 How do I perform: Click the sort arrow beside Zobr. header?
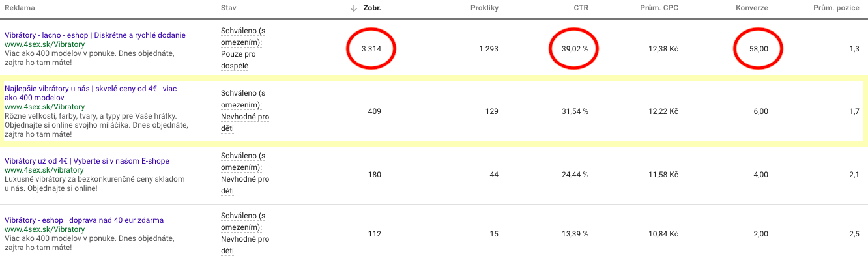[354, 8]
